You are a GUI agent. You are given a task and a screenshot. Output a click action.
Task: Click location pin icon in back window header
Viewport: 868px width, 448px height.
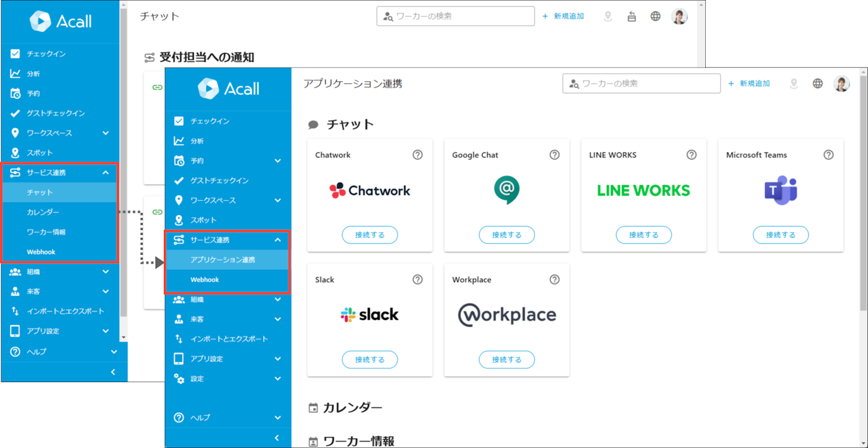pyautogui.click(x=607, y=16)
